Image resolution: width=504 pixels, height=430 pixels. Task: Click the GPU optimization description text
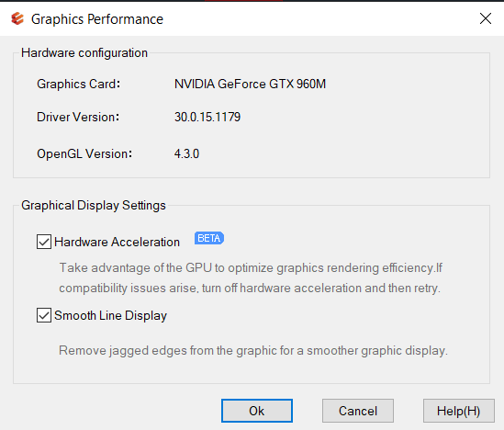coord(251,277)
